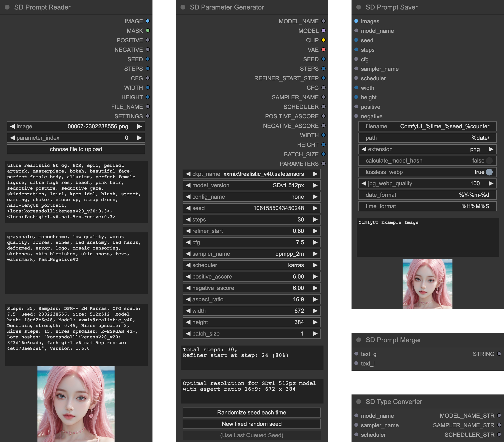
Task: Click the red VAE output socket
Action: tap(323, 50)
